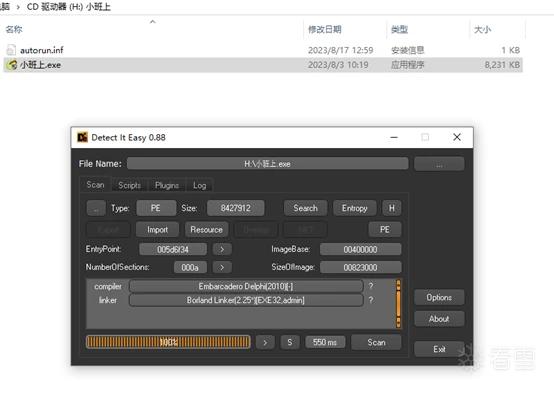
Task: Click the Detect It Easy title icon
Action: coord(82,137)
